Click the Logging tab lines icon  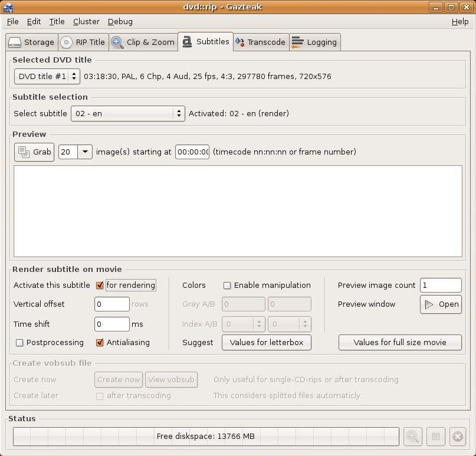click(x=297, y=42)
